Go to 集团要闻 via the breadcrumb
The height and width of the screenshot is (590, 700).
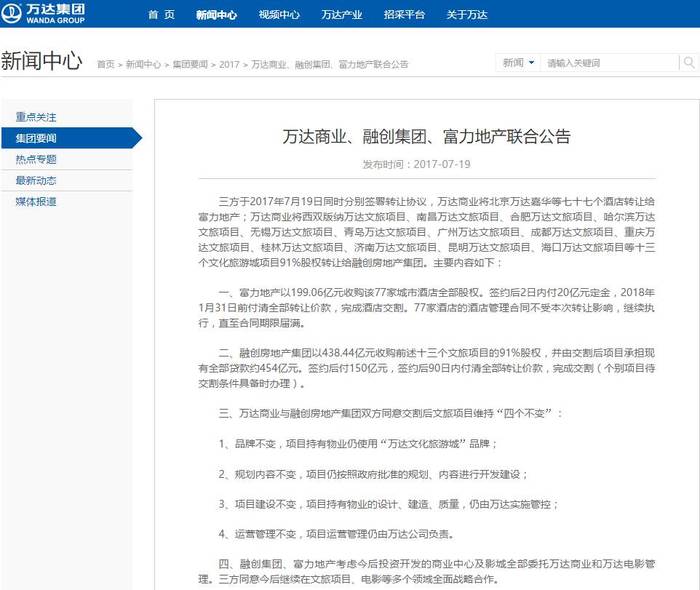[190, 64]
